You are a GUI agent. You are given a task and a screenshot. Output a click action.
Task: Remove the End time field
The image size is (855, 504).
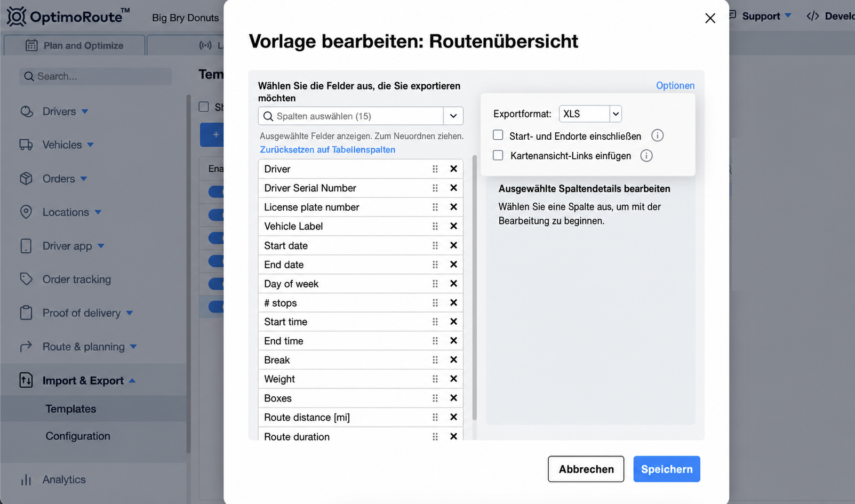tap(453, 341)
